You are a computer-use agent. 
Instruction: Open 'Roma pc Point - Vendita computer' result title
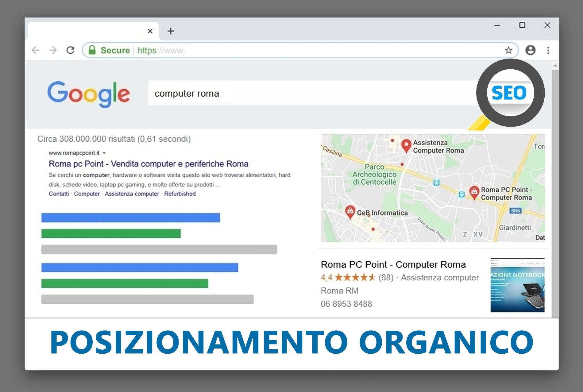pyautogui.click(x=149, y=164)
